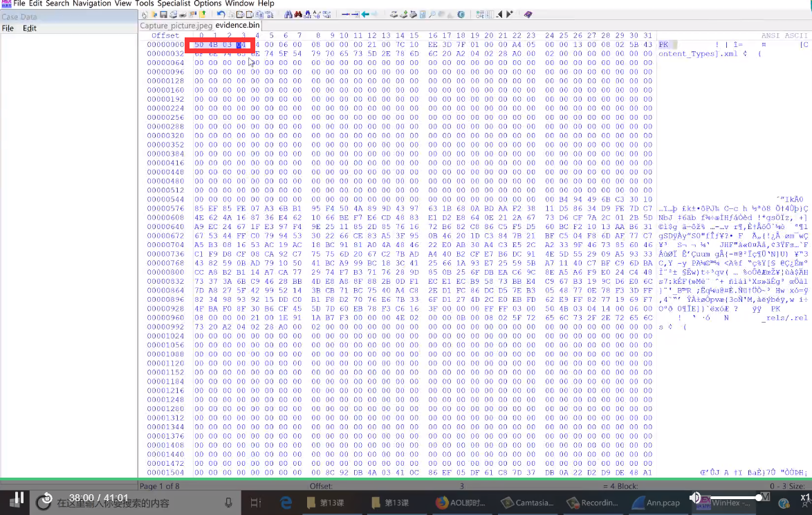Open the Options menu
This screenshot has height=515, width=812.
click(207, 3)
